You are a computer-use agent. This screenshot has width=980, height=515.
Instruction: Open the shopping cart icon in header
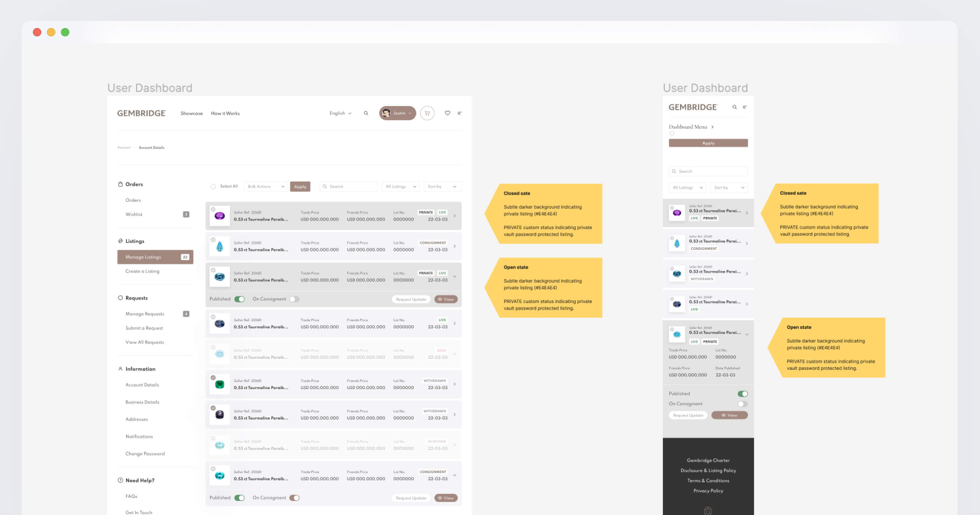point(427,113)
